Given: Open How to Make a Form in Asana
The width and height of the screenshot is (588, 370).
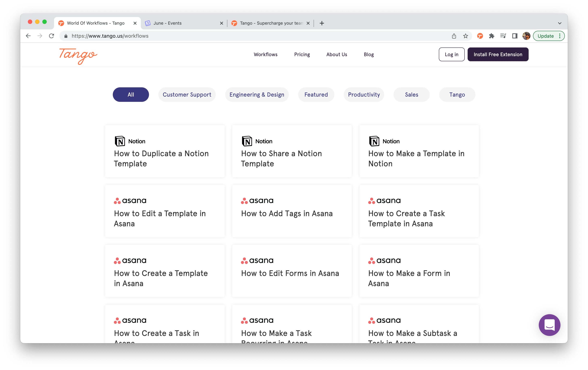Looking at the screenshot, I should click(419, 271).
